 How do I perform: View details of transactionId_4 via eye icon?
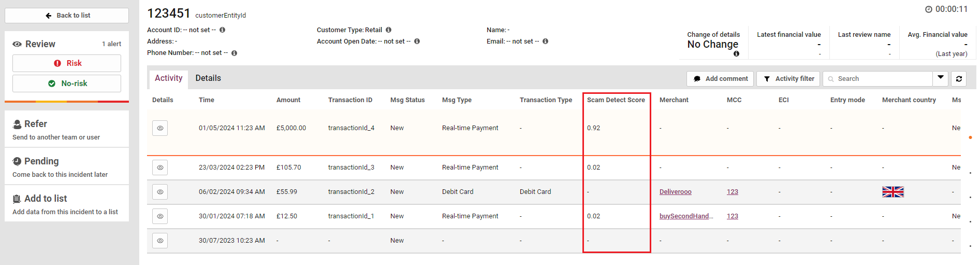(x=160, y=128)
